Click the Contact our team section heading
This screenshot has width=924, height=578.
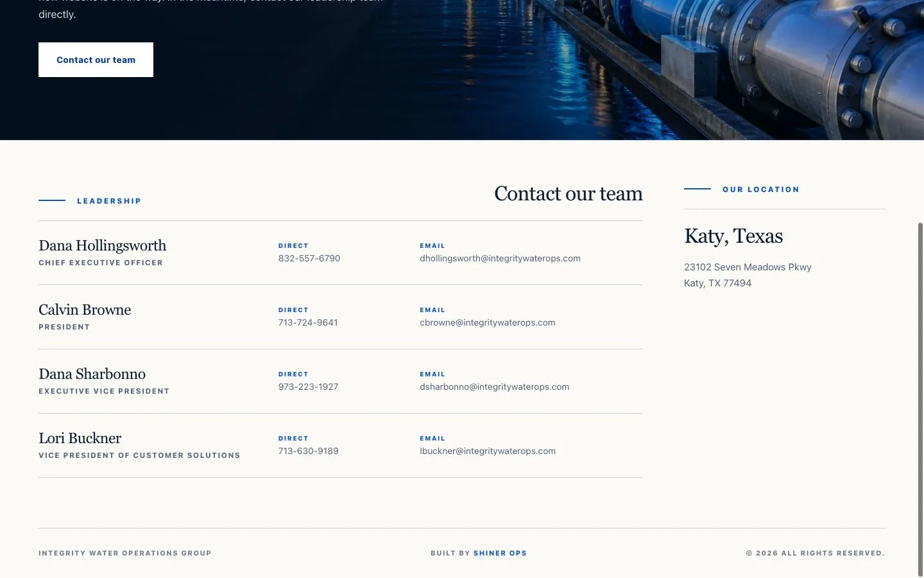click(x=569, y=193)
